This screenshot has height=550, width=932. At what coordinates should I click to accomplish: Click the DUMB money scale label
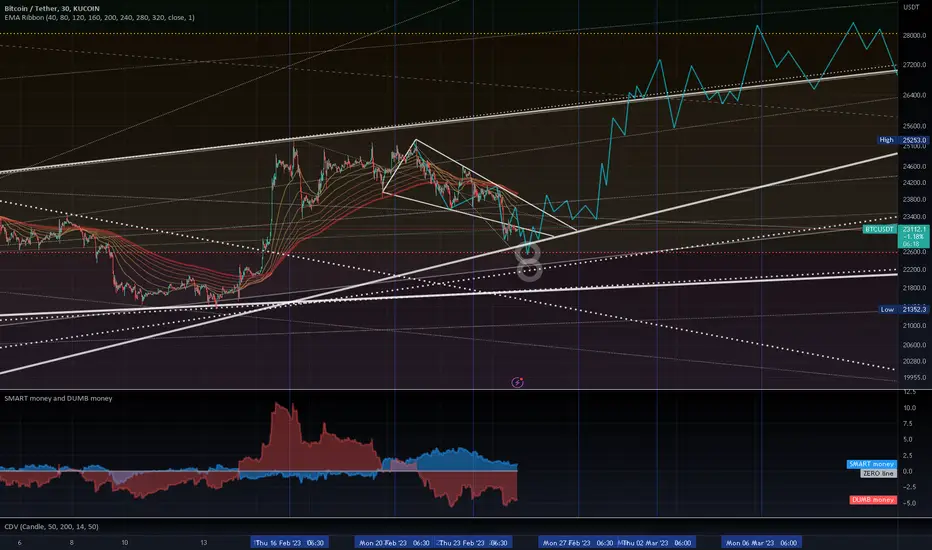873,499
